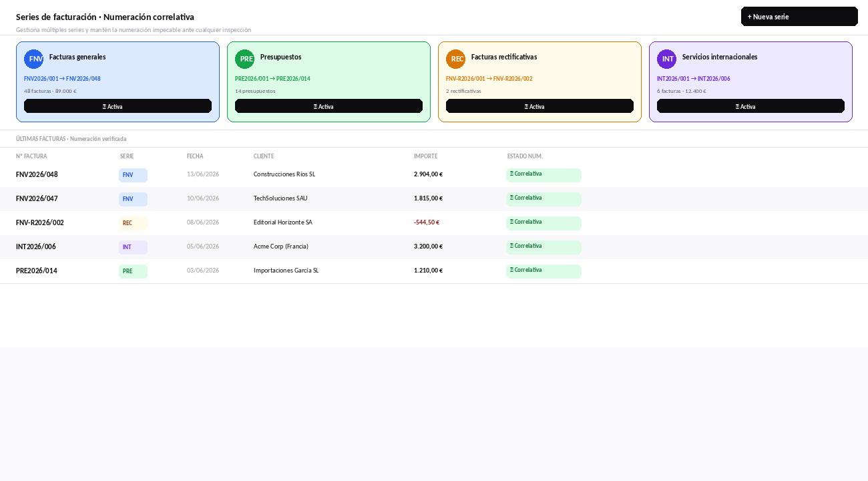This screenshot has height=481, width=868.
Task: Click the CLIENTE column header
Action: coord(264,156)
